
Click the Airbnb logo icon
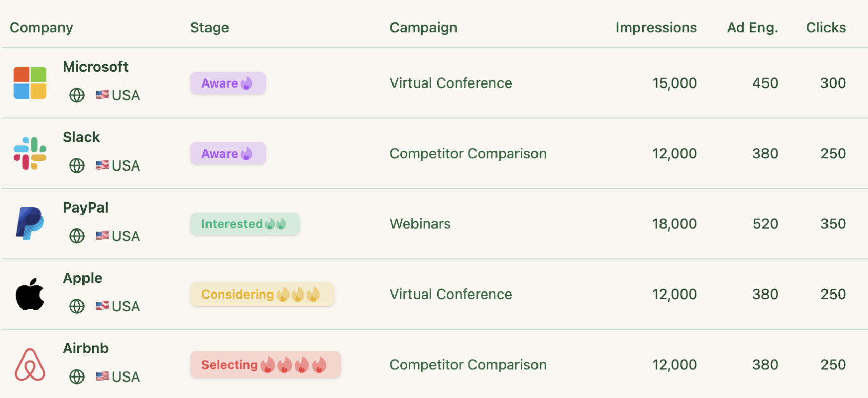[x=30, y=364]
